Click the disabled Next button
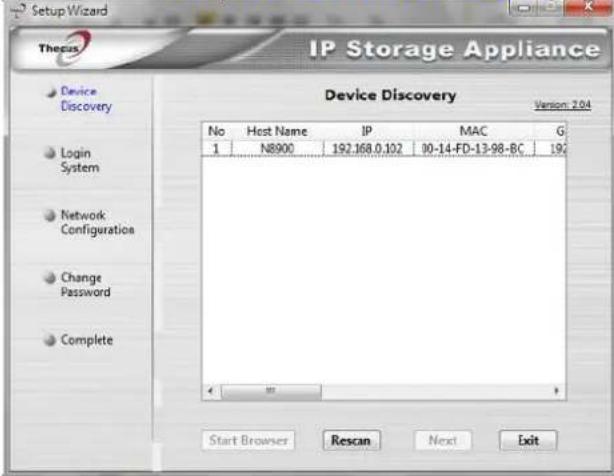This screenshot has height=476, width=614. [442, 440]
